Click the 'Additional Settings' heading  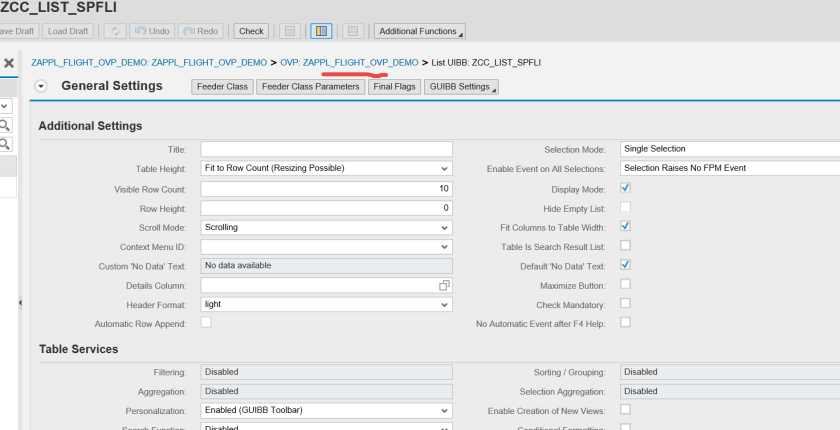(91, 126)
